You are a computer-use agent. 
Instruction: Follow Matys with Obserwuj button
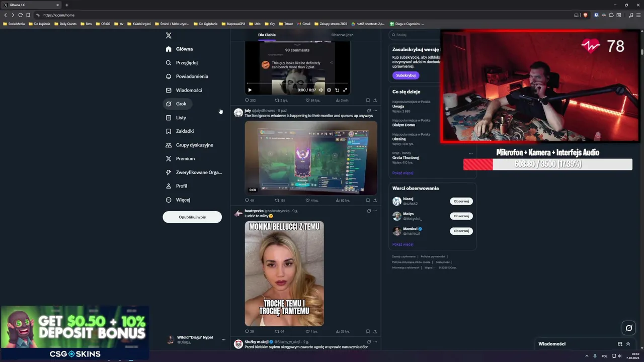461,216
